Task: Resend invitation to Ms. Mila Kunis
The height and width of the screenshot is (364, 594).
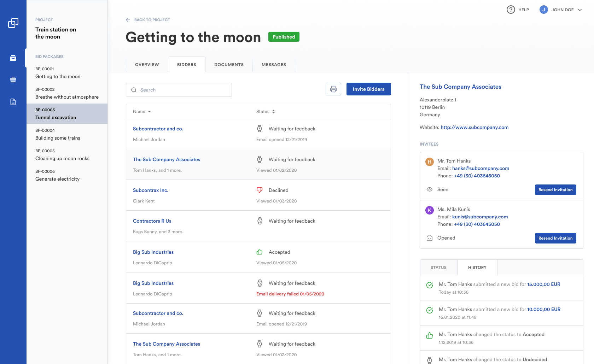Action: [555, 238]
